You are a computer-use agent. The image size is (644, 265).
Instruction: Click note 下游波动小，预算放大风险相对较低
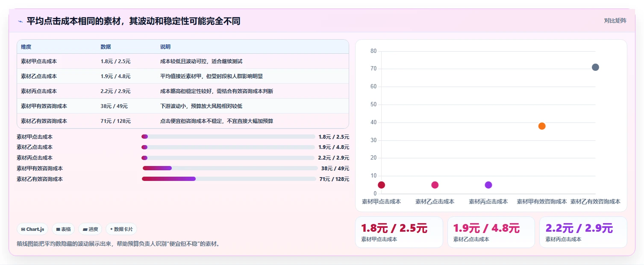[x=201, y=106]
